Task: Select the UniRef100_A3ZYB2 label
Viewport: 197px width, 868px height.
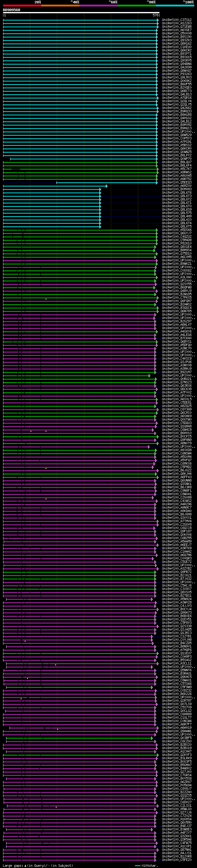Action: click(x=177, y=568)
